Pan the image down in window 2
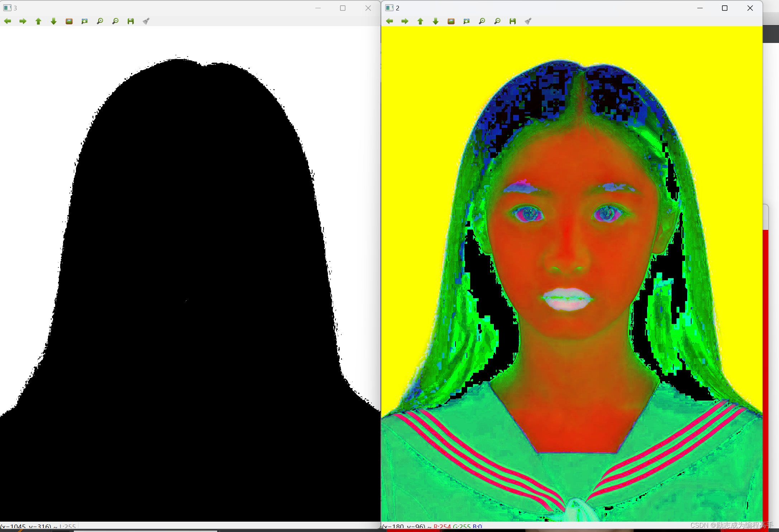This screenshot has width=779, height=532. pos(435,21)
